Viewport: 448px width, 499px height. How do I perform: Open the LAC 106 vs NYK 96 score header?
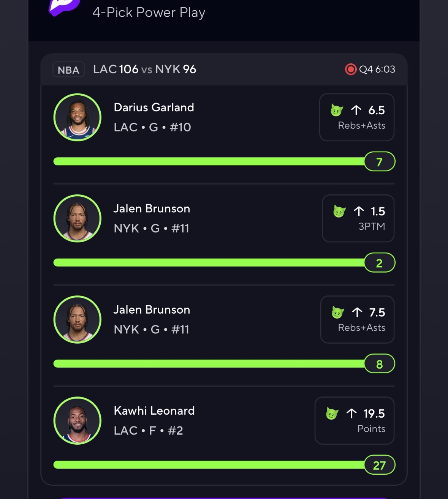tap(144, 69)
